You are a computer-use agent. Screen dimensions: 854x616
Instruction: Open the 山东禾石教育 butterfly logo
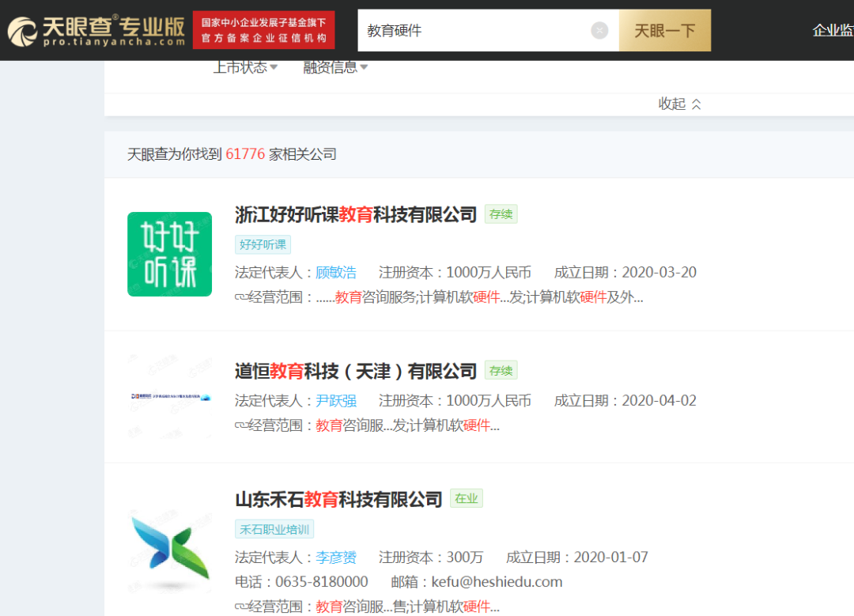(x=170, y=550)
